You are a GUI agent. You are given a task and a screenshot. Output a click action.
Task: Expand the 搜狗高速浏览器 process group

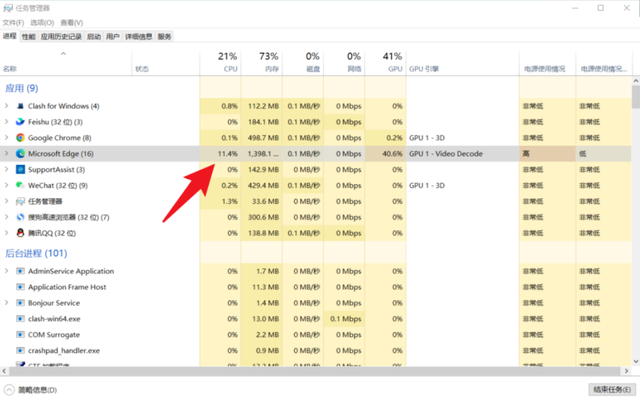[x=6, y=217]
